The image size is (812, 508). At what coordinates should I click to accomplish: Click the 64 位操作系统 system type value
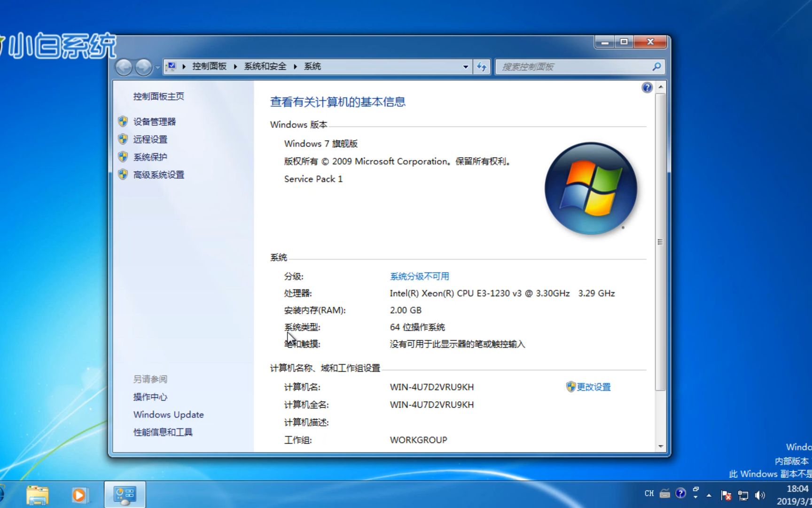(417, 327)
